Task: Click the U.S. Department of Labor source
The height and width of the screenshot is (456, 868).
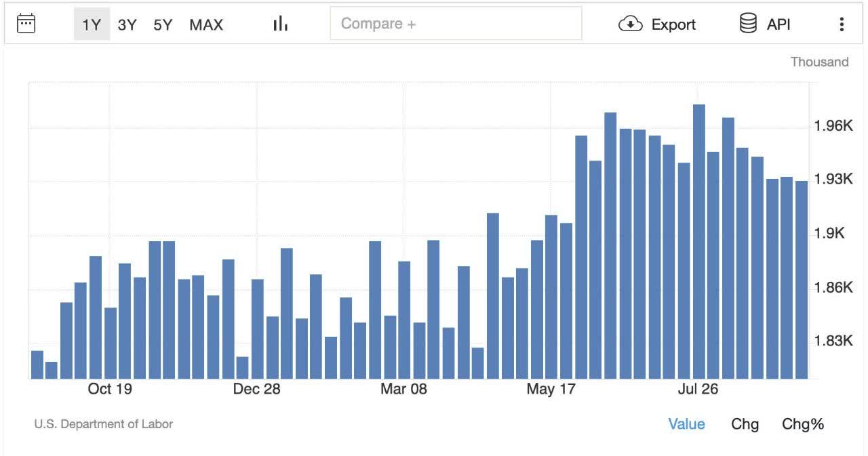Action: click(x=103, y=424)
